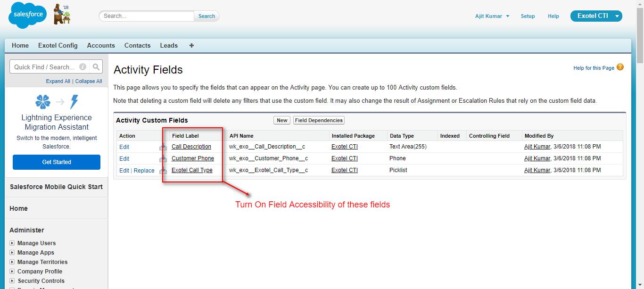
Task: Click the page's vertical scrollbar
Action: 640,141
